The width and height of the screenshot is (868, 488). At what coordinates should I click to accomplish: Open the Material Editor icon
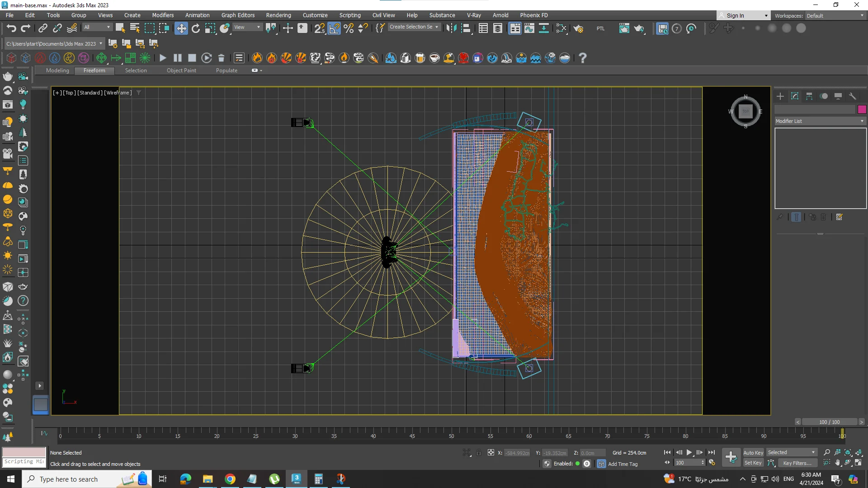point(561,28)
